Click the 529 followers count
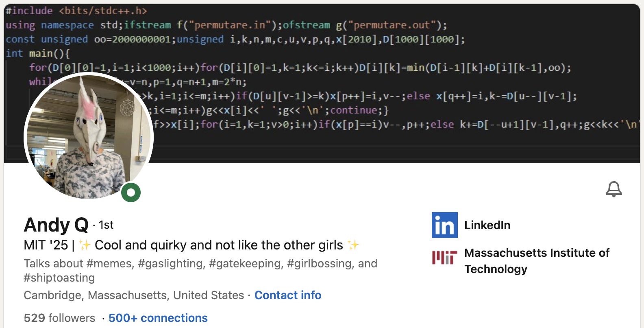 click(59, 318)
